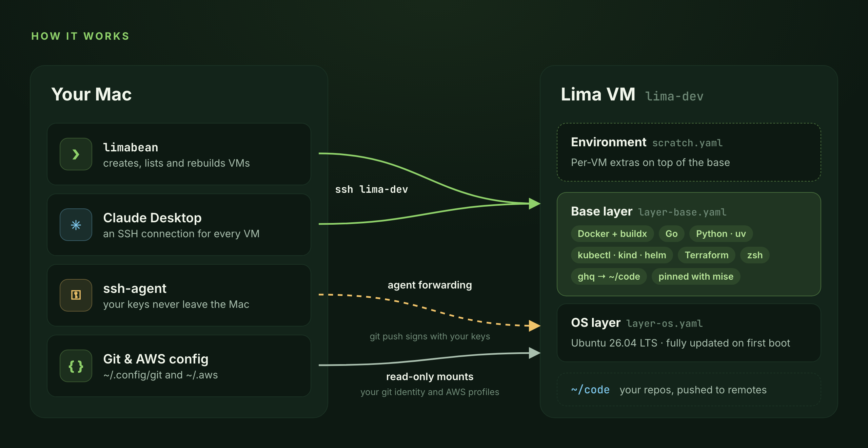
Task: Select the 'pinned with mise' chip
Action: [696, 276]
